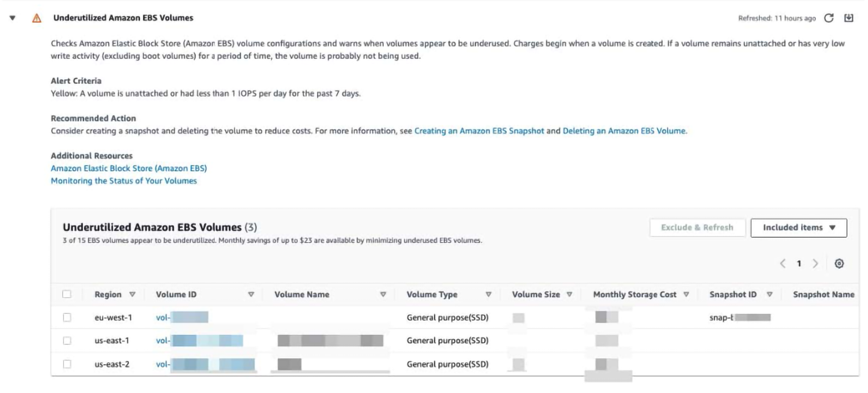Sort by Region column arrow
This screenshot has height=393, width=868.
pos(132,295)
